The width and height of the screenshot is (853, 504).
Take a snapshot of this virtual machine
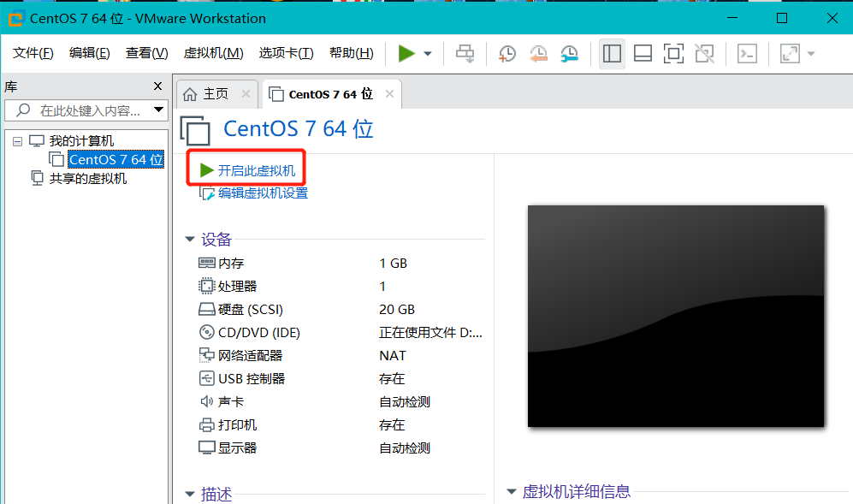tap(506, 53)
